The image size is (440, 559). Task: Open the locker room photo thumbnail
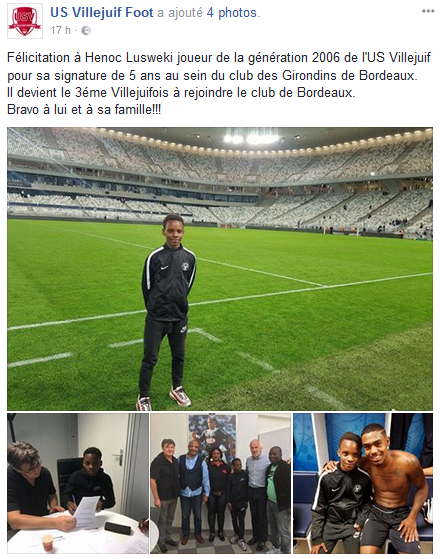coord(363,483)
